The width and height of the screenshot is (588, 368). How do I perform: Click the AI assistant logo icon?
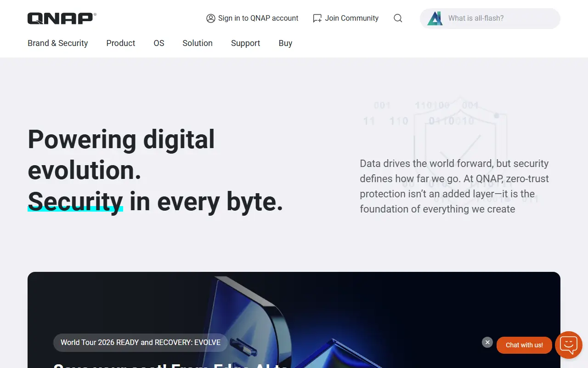coord(435,18)
